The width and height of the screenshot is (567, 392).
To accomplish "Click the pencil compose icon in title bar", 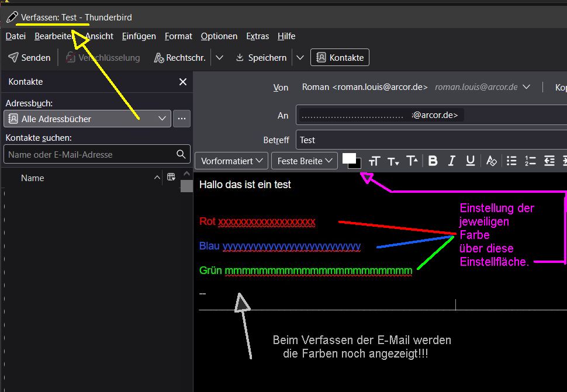I will pos(12,17).
